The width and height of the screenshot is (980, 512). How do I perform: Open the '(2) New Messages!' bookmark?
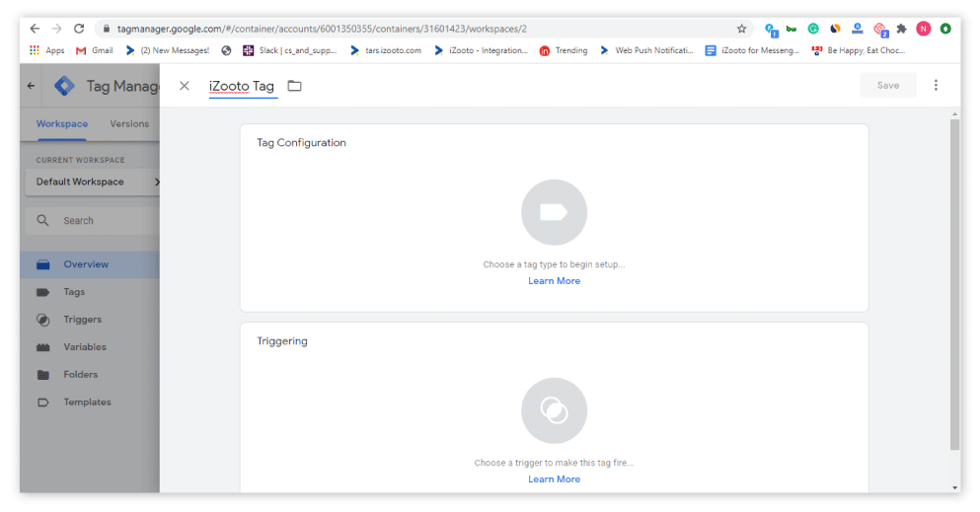click(x=168, y=50)
